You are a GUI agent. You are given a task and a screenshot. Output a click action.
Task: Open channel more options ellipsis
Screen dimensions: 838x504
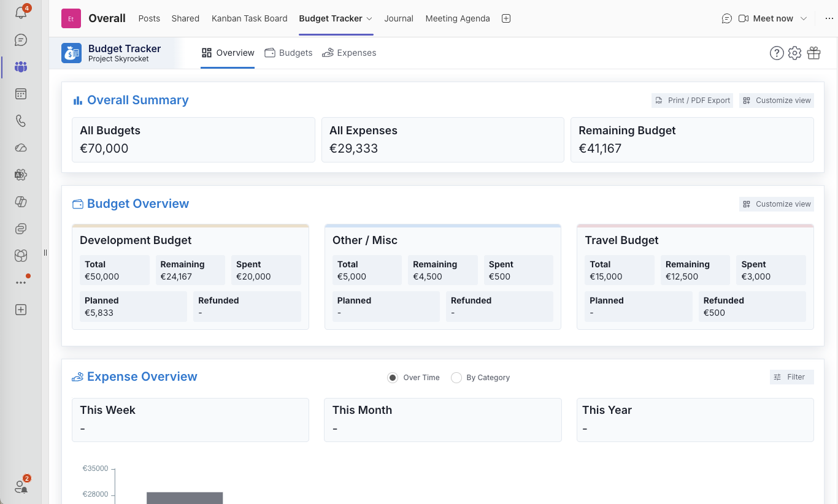coord(829,18)
